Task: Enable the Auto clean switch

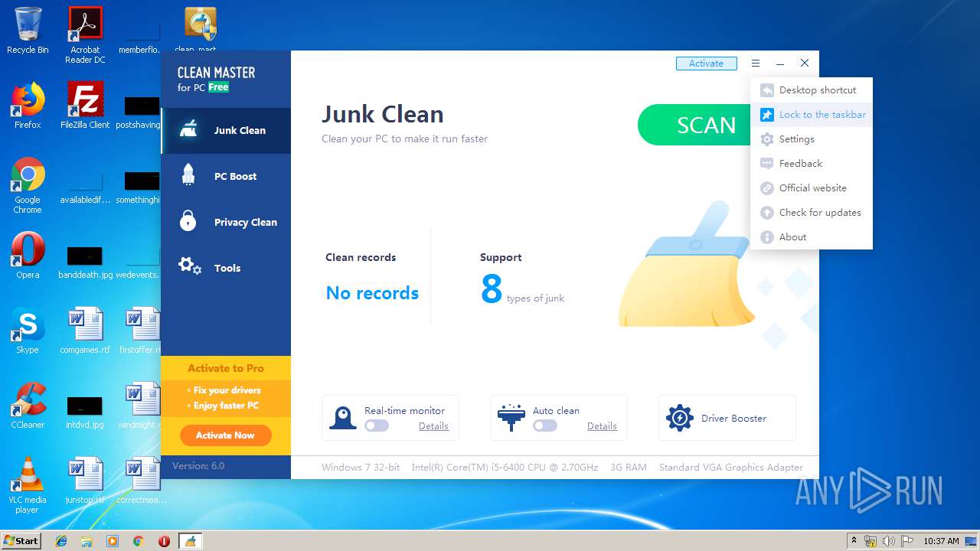Action: (x=544, y=425)
